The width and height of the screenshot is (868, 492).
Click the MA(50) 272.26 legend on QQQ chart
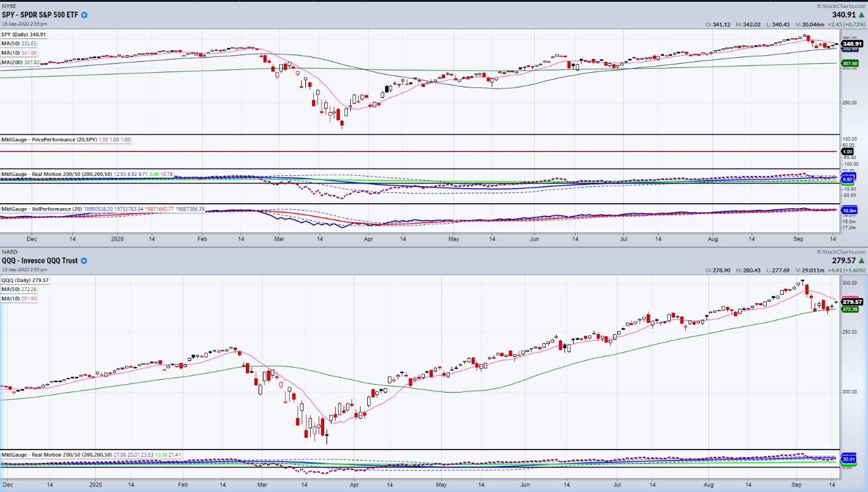[x=19, y=289]
